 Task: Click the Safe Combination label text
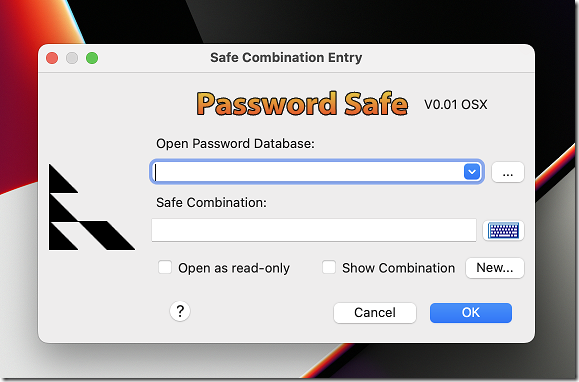tap(211, 203)
